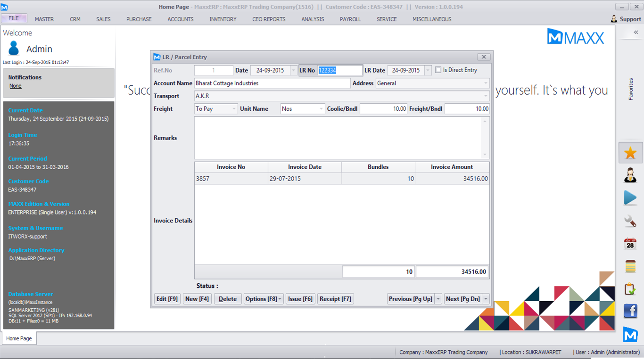Screen dimensions: 644x362
Task: Click the star favorites icon in sidebar
Action: [x=630, y=153]
